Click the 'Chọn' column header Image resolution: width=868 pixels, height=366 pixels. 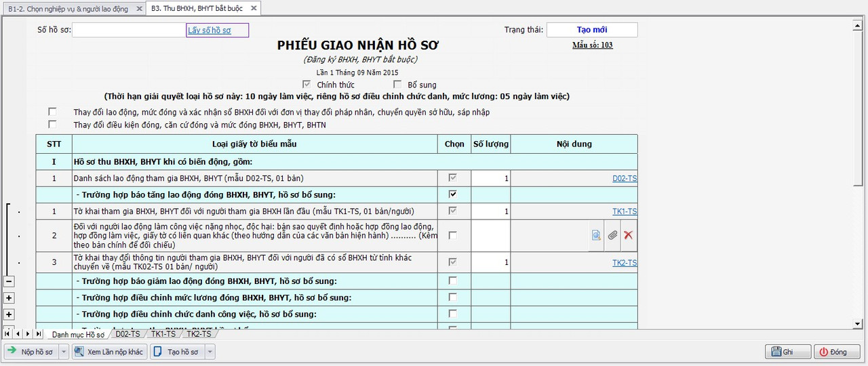[454, 144]
